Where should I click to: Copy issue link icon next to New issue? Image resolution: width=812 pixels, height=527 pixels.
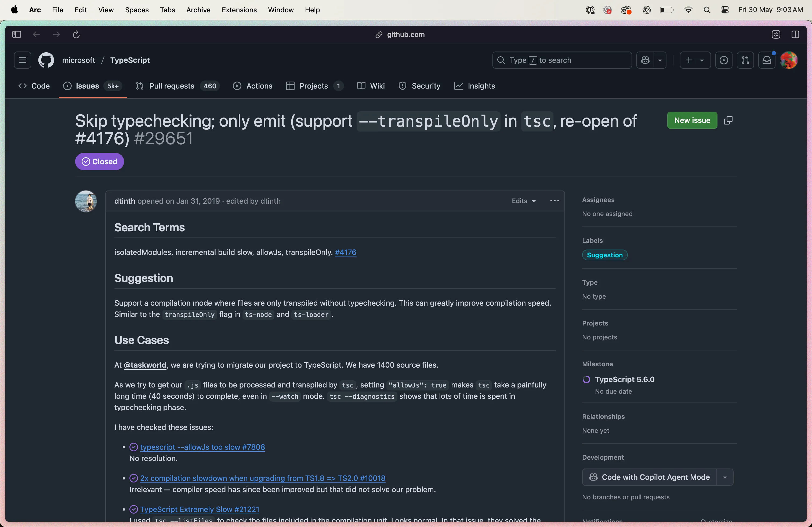(x=728, y=120)
